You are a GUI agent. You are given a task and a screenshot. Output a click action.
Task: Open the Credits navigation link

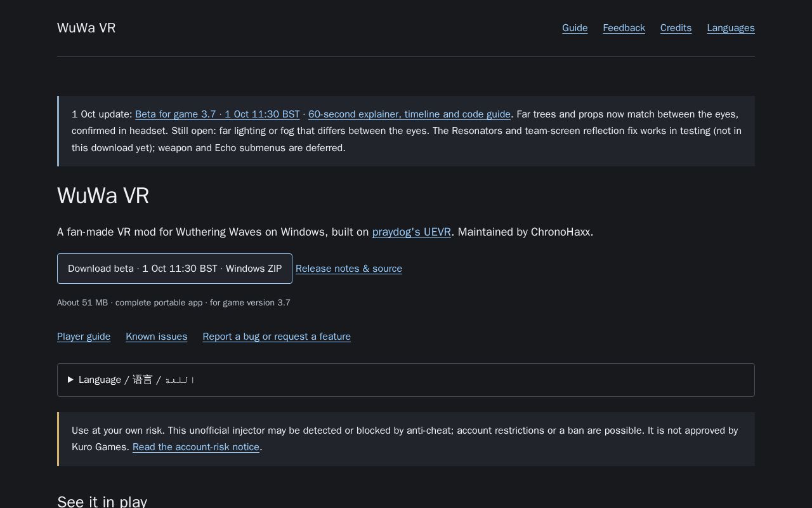click(x=676, y=28)
